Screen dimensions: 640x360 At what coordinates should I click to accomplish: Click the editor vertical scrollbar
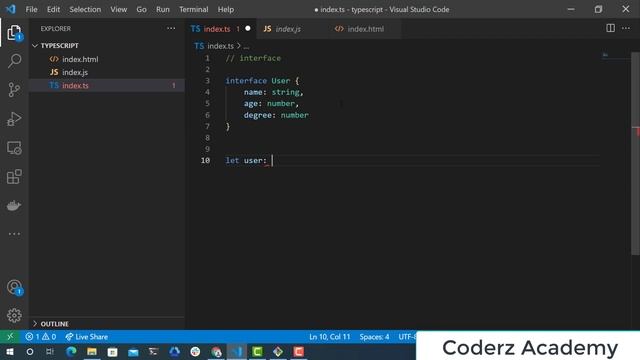coord(636,153)
